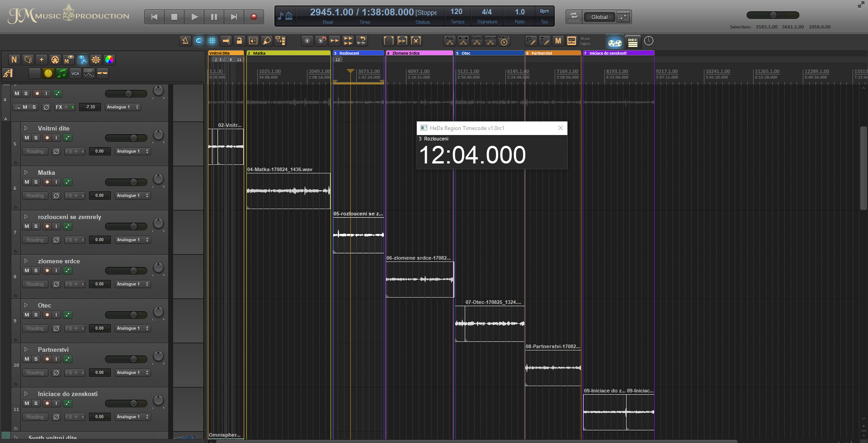Screen dimensions: 868x443
Task: Mute the Otec track
Action: [27, 315]
